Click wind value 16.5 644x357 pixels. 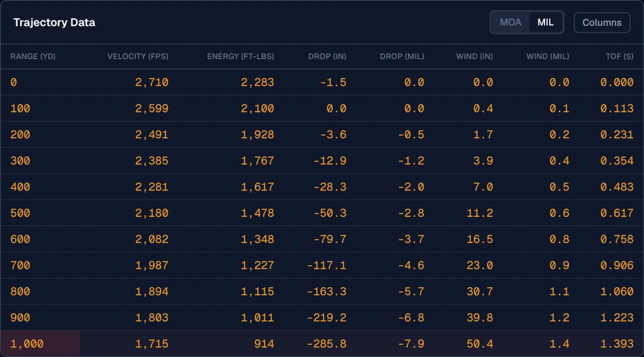pyautogui.click(x=480, y=239)
